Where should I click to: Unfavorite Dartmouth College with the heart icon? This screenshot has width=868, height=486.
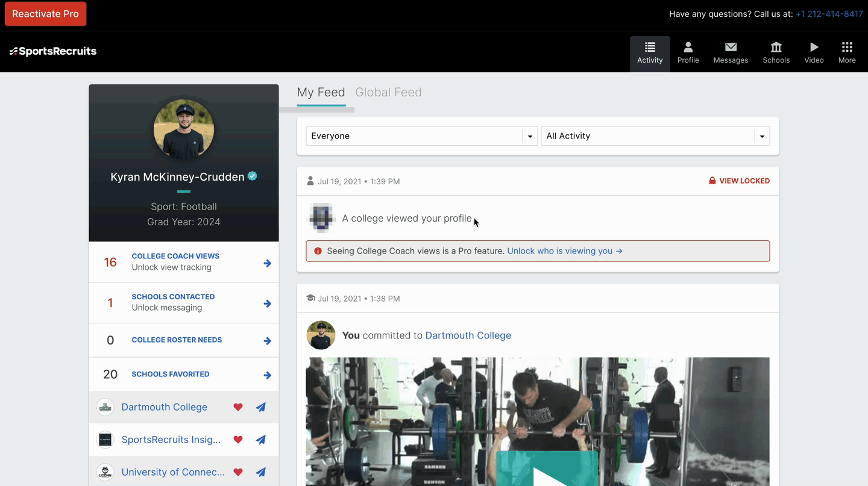coord(238,407)
